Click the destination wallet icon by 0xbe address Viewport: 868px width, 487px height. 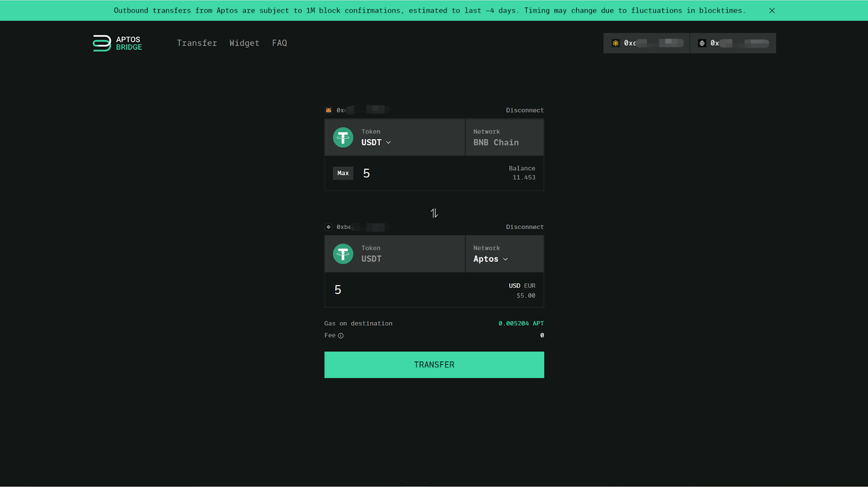pos(328,227)
